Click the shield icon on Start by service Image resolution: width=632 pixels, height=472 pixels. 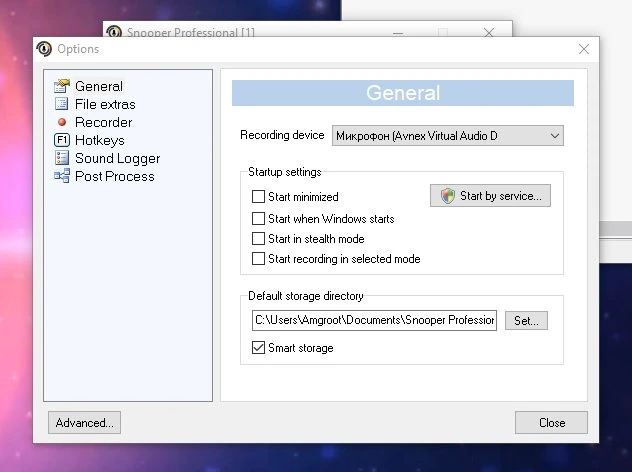[x=447, y=196]
